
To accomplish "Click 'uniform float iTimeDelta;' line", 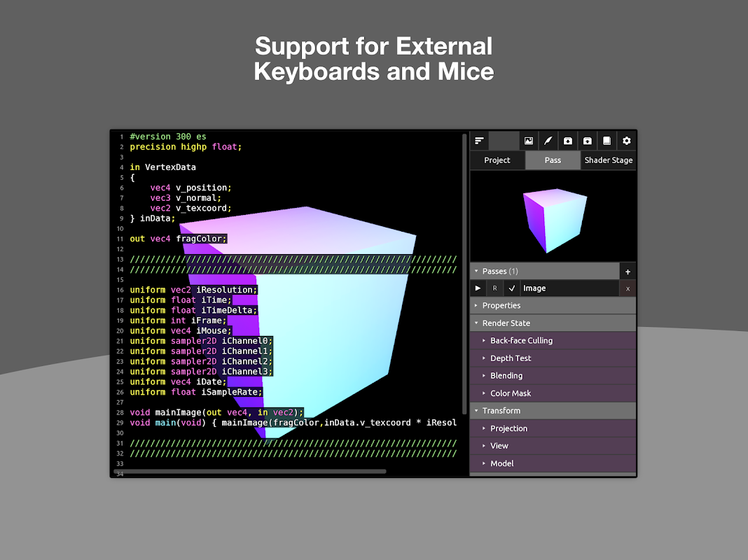I will 194,310.
